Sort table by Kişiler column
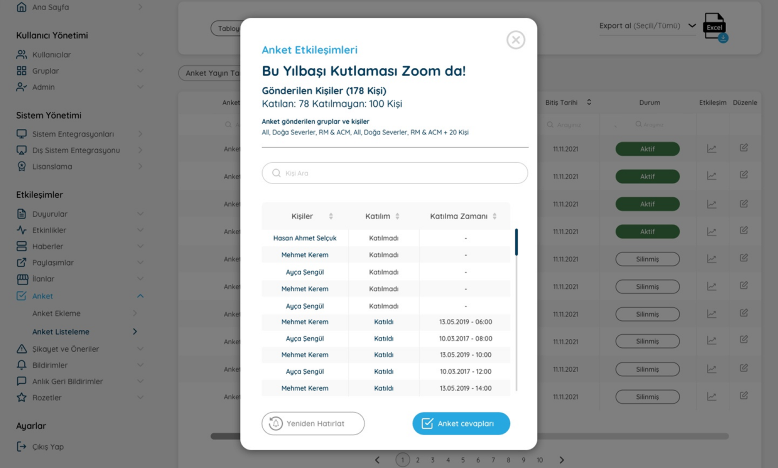This screenshot has height=468, width=778. coord(331,216)
